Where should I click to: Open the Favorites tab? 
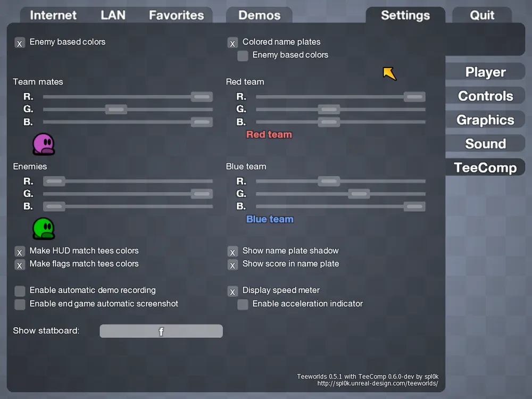[176, 15]
